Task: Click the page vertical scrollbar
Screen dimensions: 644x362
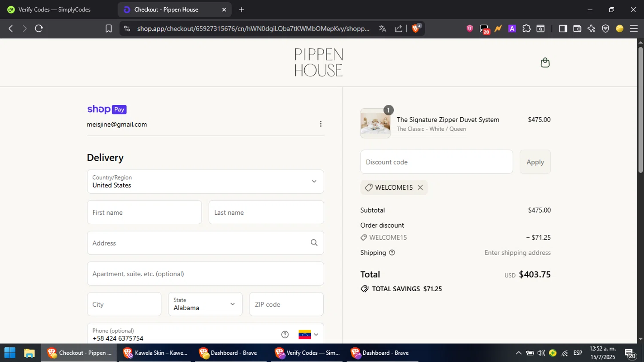Action: coord(641,110)
